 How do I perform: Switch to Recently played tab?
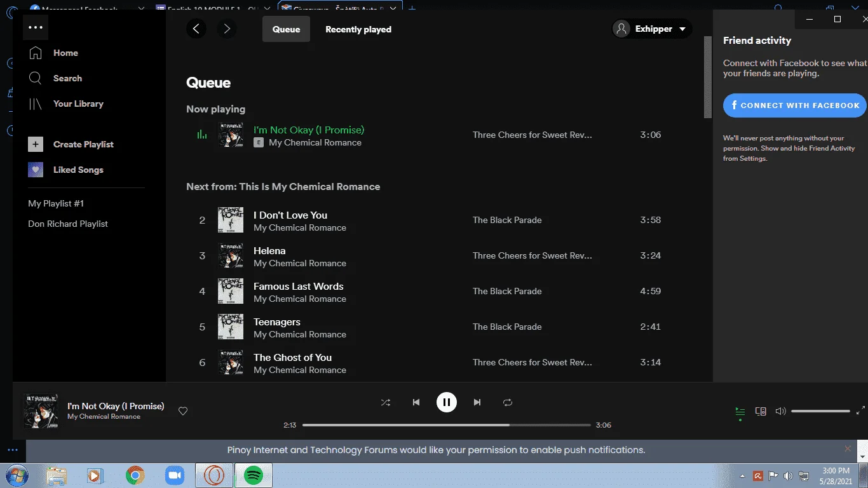pos(358,29)
